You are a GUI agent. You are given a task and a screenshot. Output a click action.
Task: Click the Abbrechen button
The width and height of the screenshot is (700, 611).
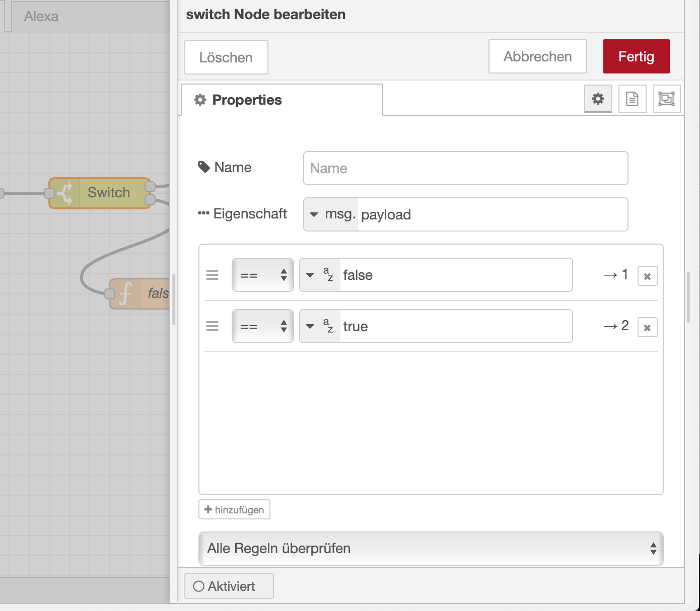(x=537, y=57)
